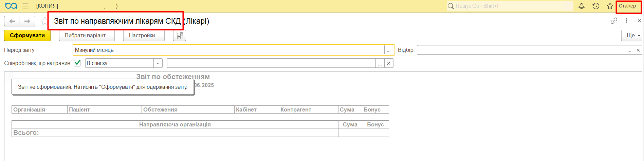Click 'Вибрати варіант...' button
The height and width of the screenshot is (161, 644).
(x=87, y=36)
